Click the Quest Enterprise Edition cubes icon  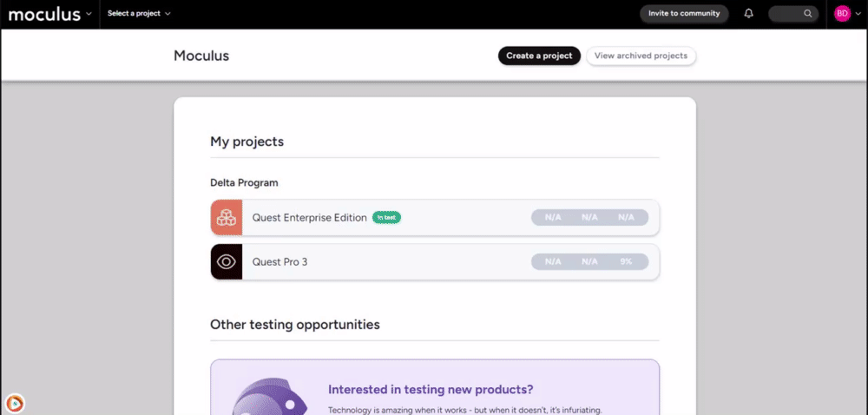pos(227,218)
